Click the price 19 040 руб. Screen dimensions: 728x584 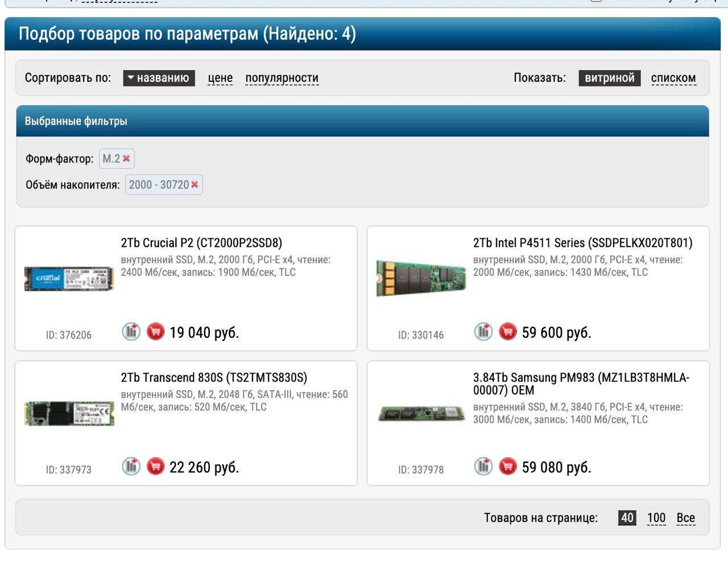coord(204,332)
